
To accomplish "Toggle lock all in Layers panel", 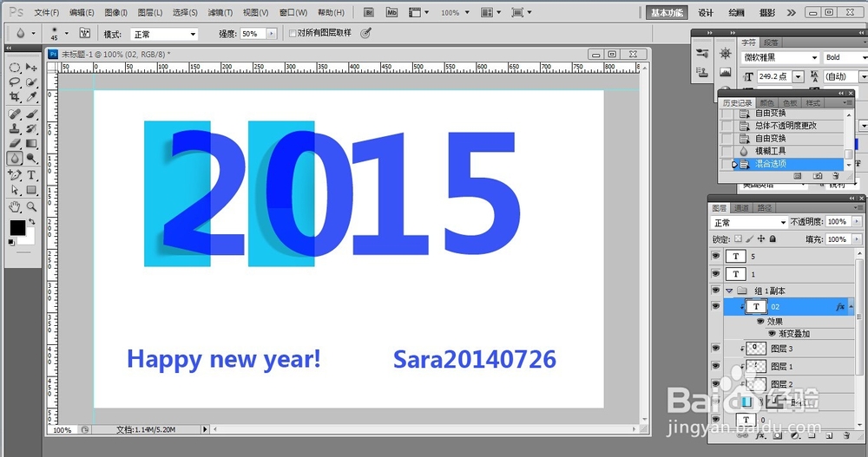I will click(x=773, y=239).
